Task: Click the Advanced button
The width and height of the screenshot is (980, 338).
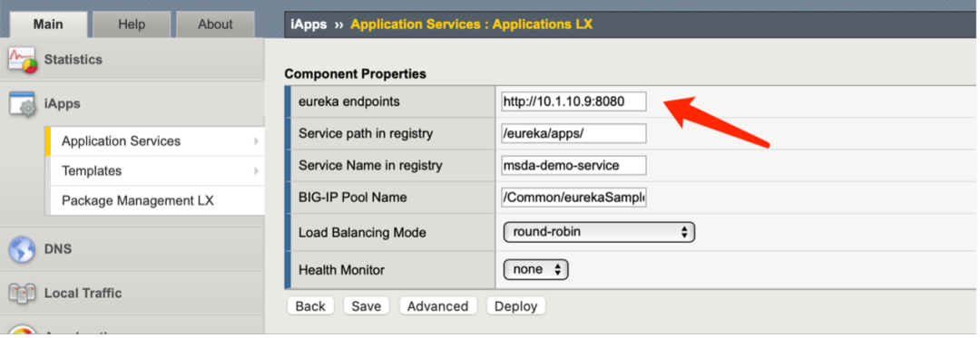Action: (437, 306)
